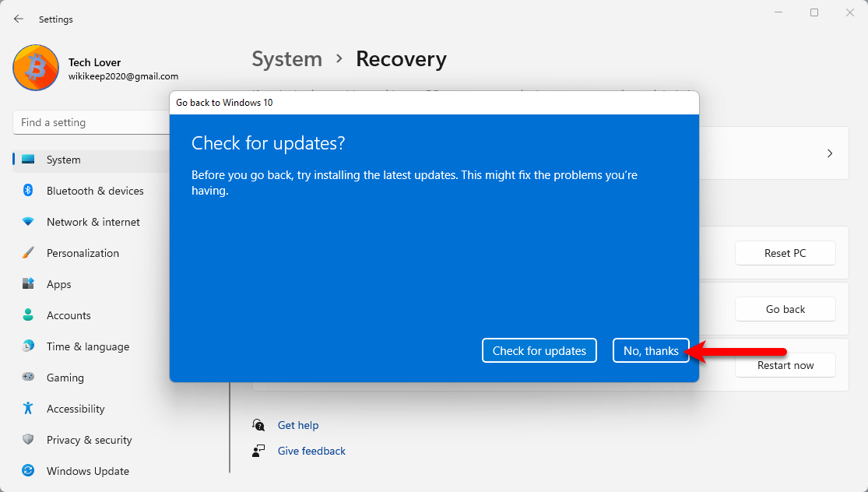Click the Windows Update sync icon
Screen dimensions: 868x492
point(28,470)
